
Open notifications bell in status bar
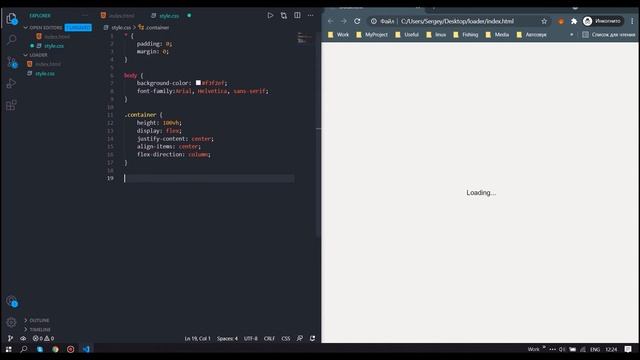(x=312, y=338)
